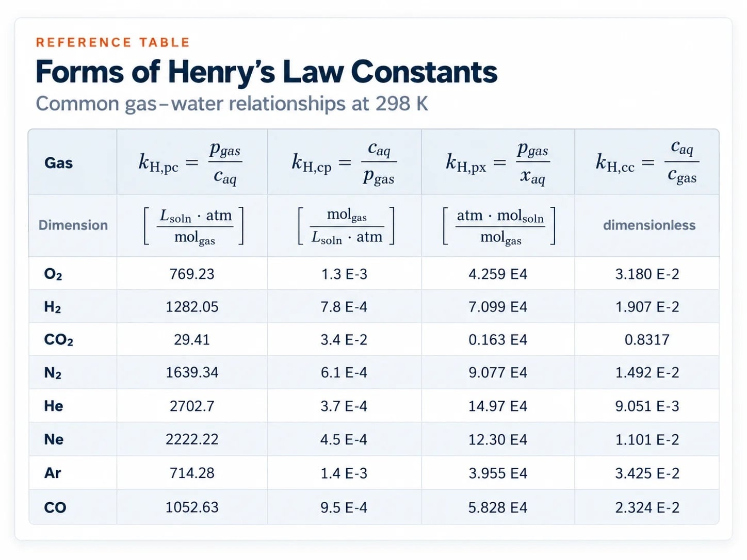The height and width of the screenshot is (560, 747).
Task: Click the N₂ row label
Action: click(53, 373)
